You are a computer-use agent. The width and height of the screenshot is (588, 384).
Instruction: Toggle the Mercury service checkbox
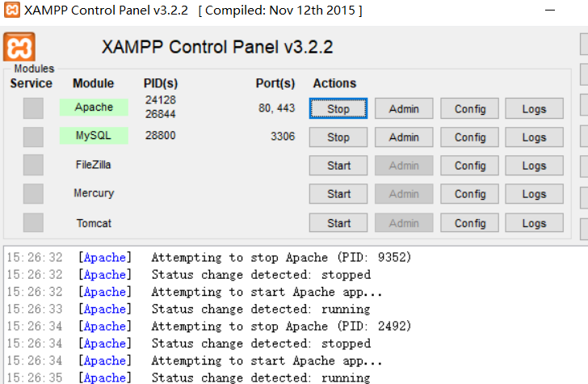[x=33, y=194]
